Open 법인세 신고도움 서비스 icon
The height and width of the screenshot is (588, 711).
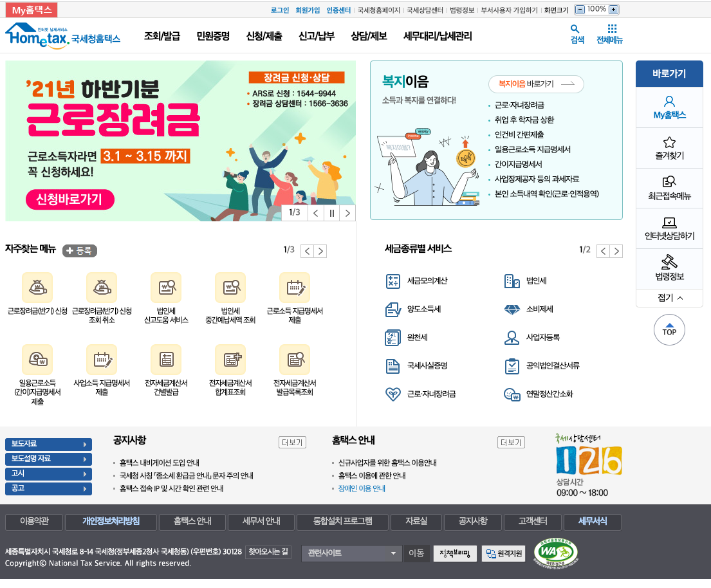click(x=166, y=288)
